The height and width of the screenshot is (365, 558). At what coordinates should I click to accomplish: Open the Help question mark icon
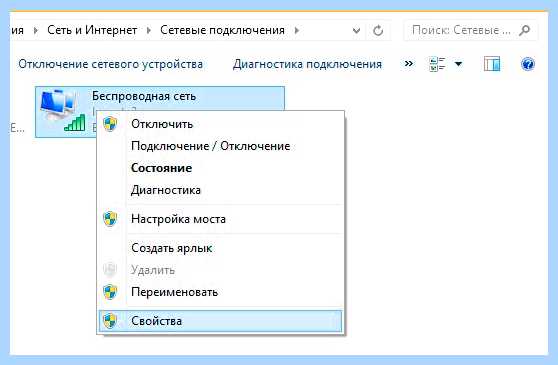(x=527, y=64)
